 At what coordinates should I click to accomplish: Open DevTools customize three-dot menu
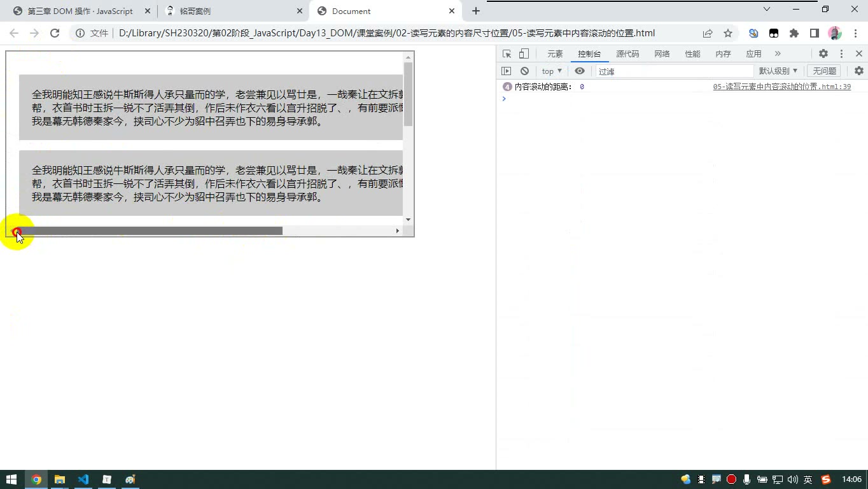(x=841, y=54)
